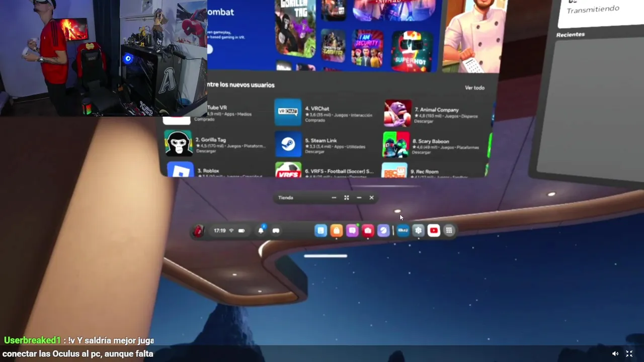Open the Settings gear in dock
The height and width of the screenshot is (362, 644).
[419, 230]
